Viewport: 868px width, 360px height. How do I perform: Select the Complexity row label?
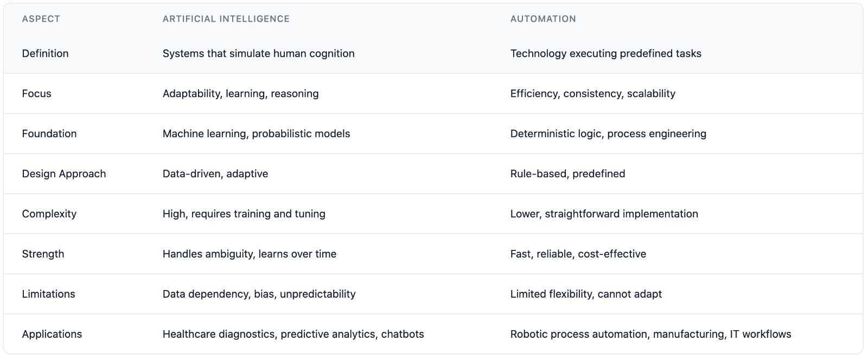[x=49, y=214]
